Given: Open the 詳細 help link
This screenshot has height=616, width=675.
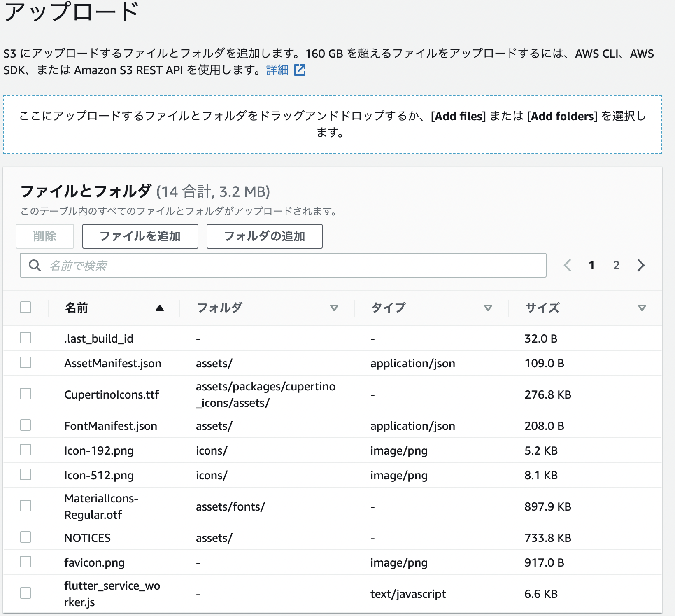Looking at the screenshot, I should 277,70.
